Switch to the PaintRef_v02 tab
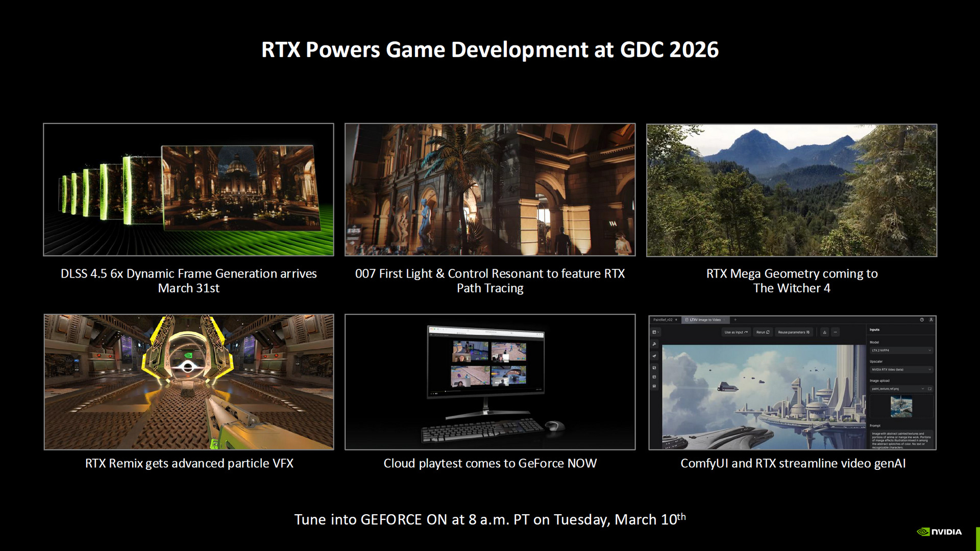The width and height of the screenshot is (980, 551). (663, 320)
